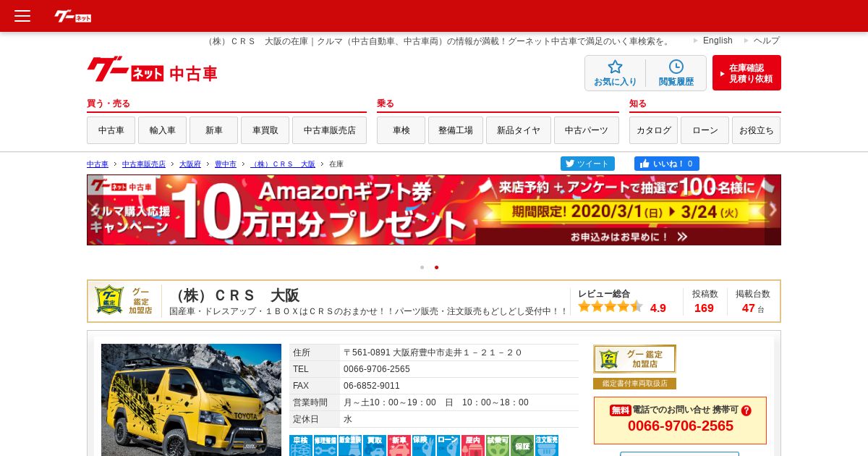868x456 pixels.
Task: Show previous banner slide
Action: coord(95,210)
